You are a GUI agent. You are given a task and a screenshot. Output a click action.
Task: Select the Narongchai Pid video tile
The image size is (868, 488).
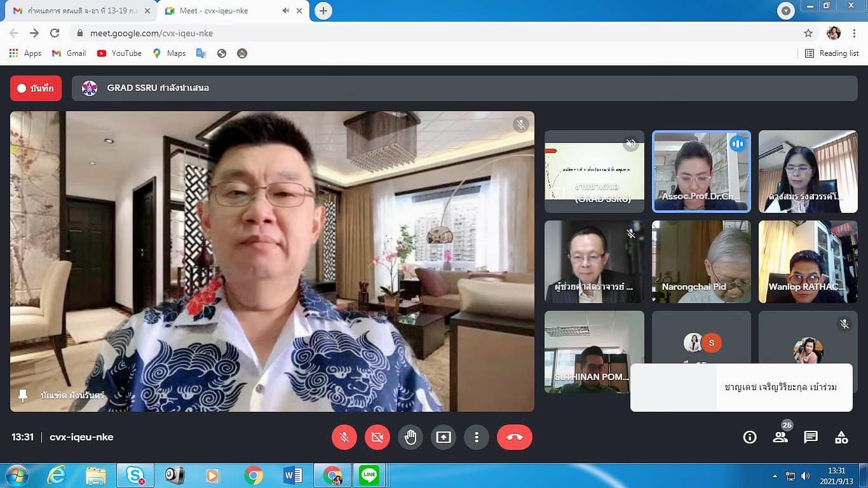702,262
